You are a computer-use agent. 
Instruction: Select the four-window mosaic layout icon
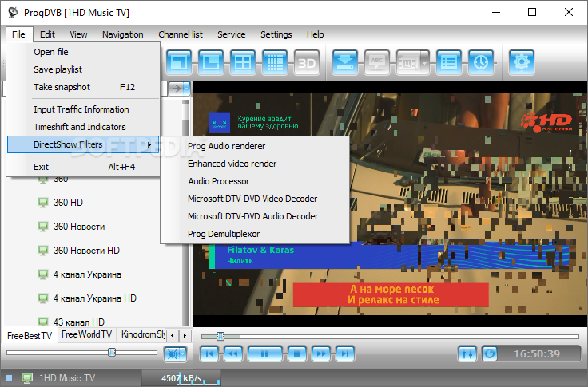(243, 61)
